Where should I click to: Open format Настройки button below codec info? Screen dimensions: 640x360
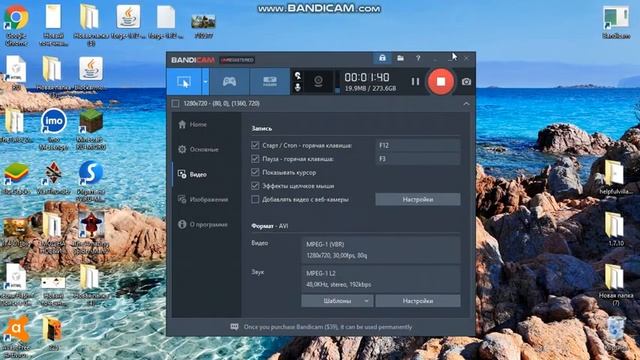(418, 301)
